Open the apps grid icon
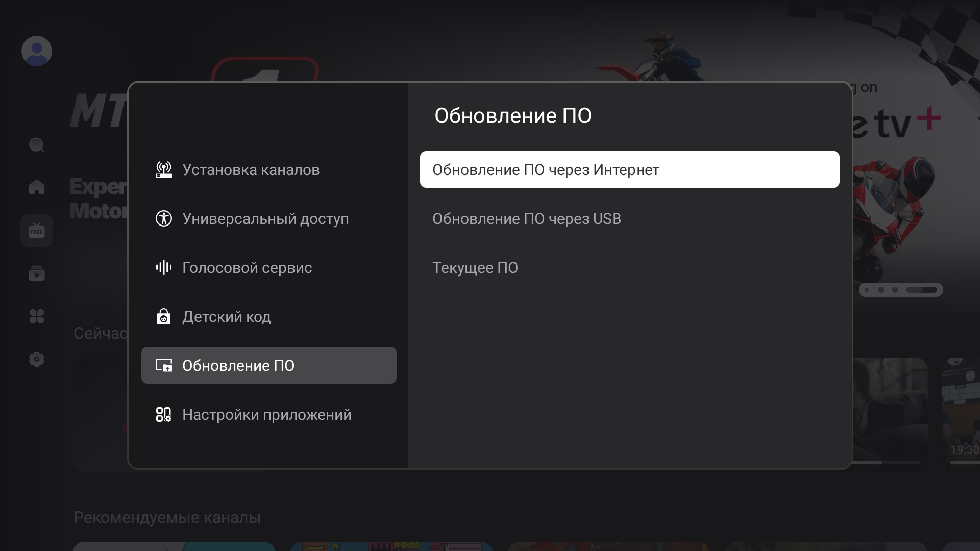980x551 pixels. (x=36, y=316)
